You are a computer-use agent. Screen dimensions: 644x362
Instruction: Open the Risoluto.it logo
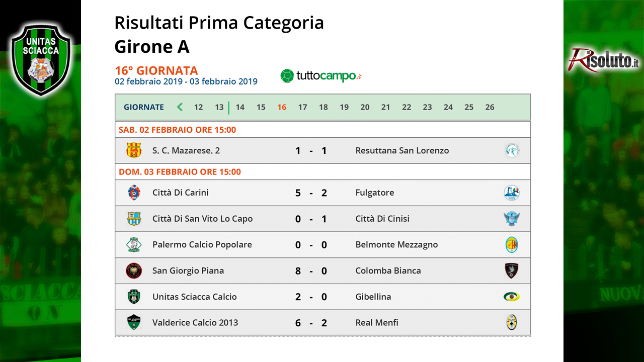coord(604,60)
